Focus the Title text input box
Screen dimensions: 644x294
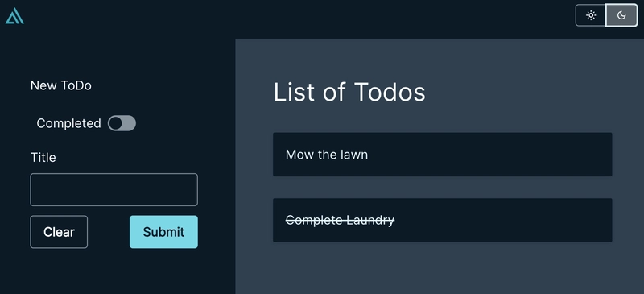pyautogui.click(x=114, y=189)
